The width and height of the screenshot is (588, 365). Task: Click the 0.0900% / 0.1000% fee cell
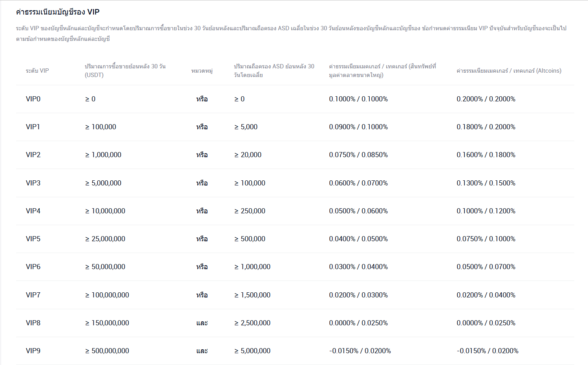(358, 127)
